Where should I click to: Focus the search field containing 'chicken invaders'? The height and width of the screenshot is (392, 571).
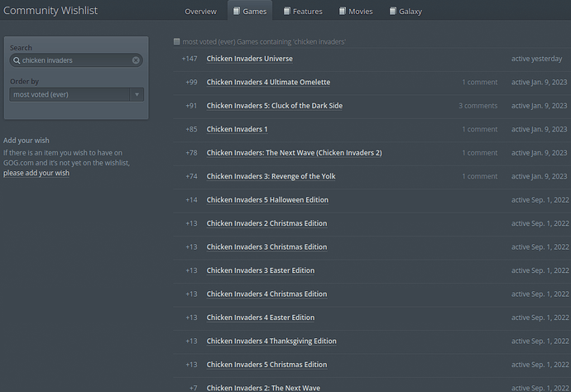tap(76, 60)
